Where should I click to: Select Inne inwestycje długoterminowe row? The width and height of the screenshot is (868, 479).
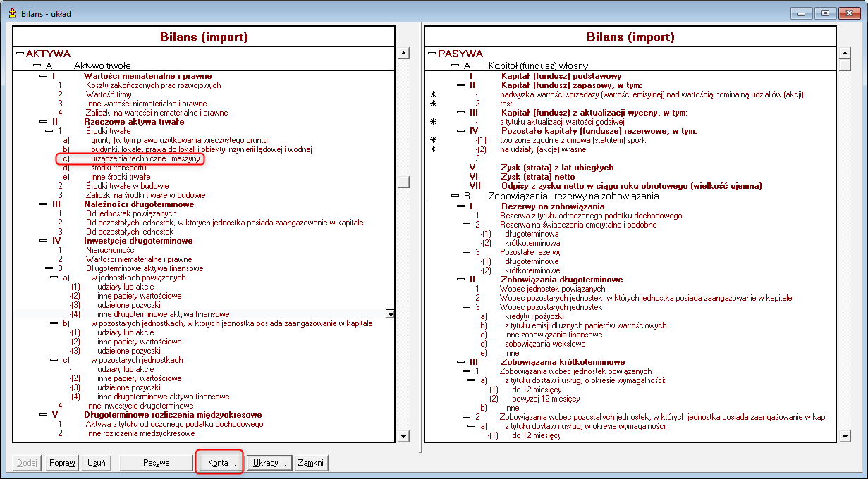[140, 406]
